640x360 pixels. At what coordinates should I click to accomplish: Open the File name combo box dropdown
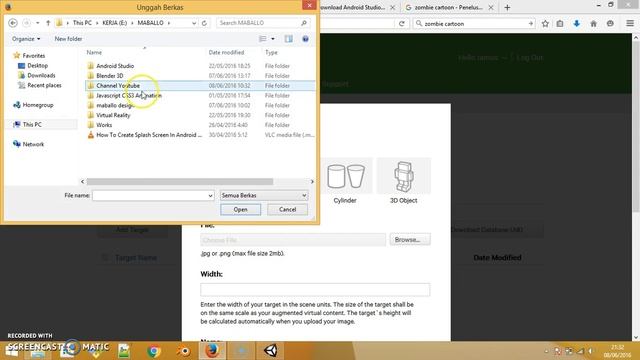pyautogui.click(x=210, y=196)
